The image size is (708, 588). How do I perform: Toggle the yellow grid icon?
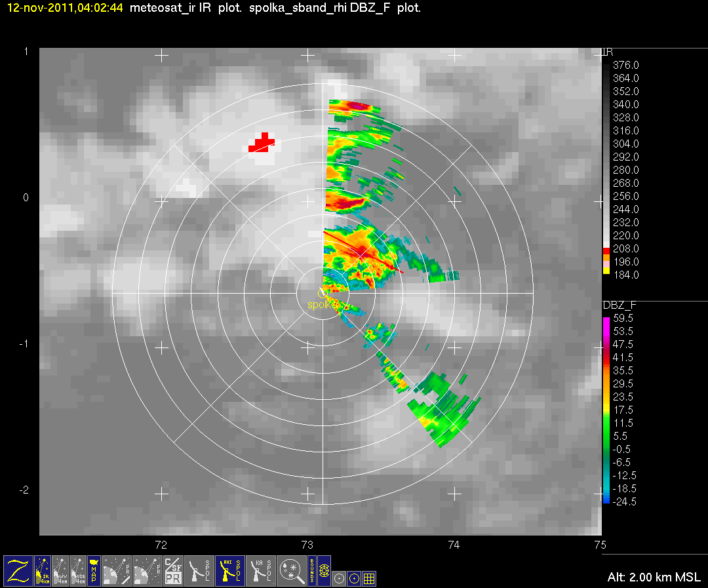click(369, 578)
